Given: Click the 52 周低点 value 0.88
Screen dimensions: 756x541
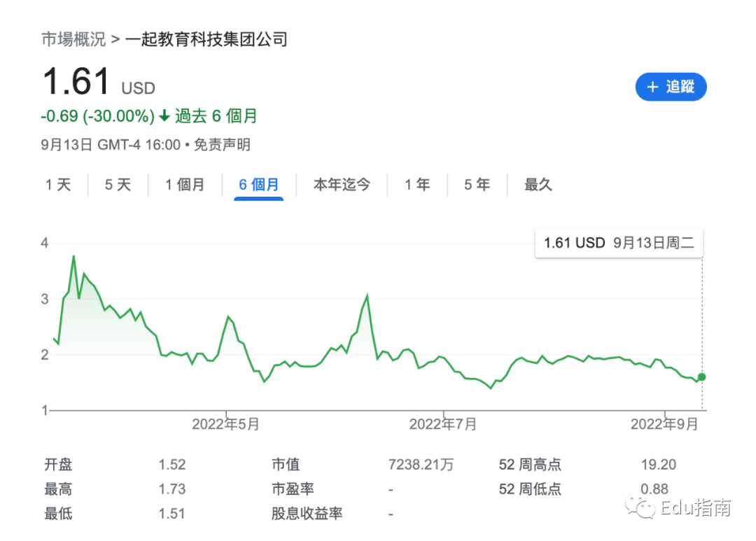Looking at the screenshot, I should click(654, 489).
